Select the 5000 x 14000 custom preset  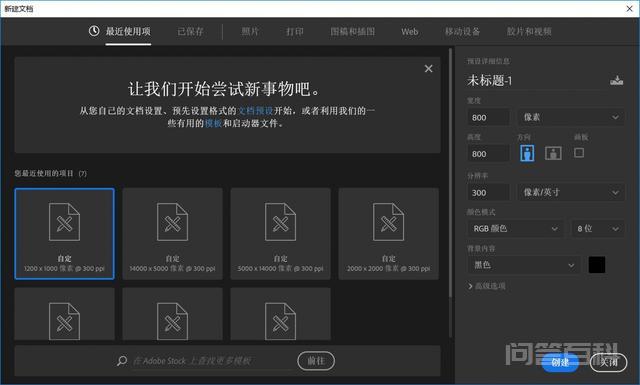[x=280, y=234]
